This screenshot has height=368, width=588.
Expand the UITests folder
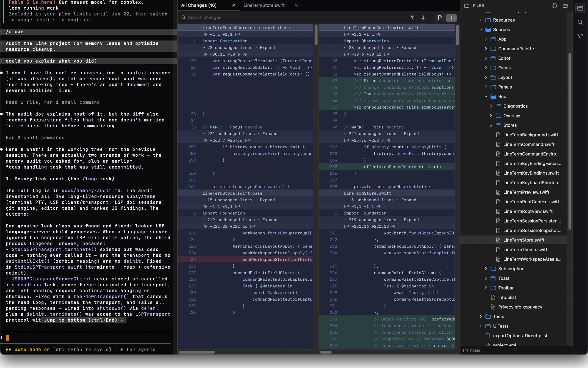(x=480, y=326)
